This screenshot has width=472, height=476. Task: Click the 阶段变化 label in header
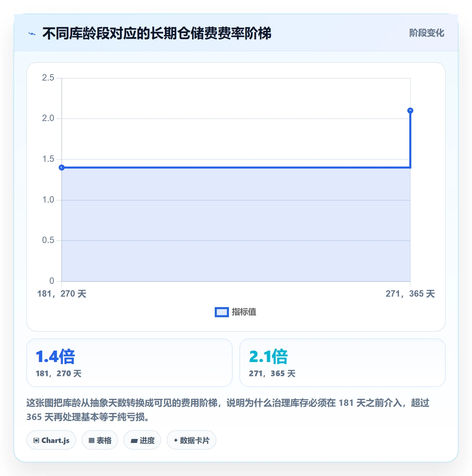426,33
